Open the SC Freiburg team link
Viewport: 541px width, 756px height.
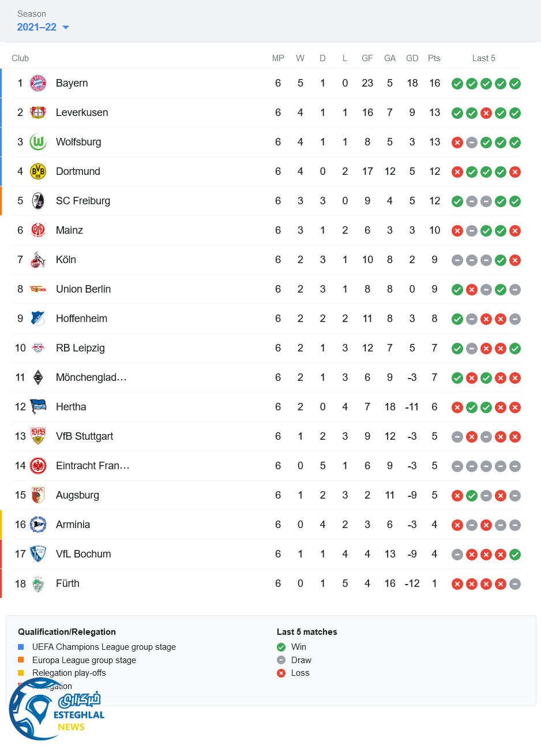(x=83, y=201)
